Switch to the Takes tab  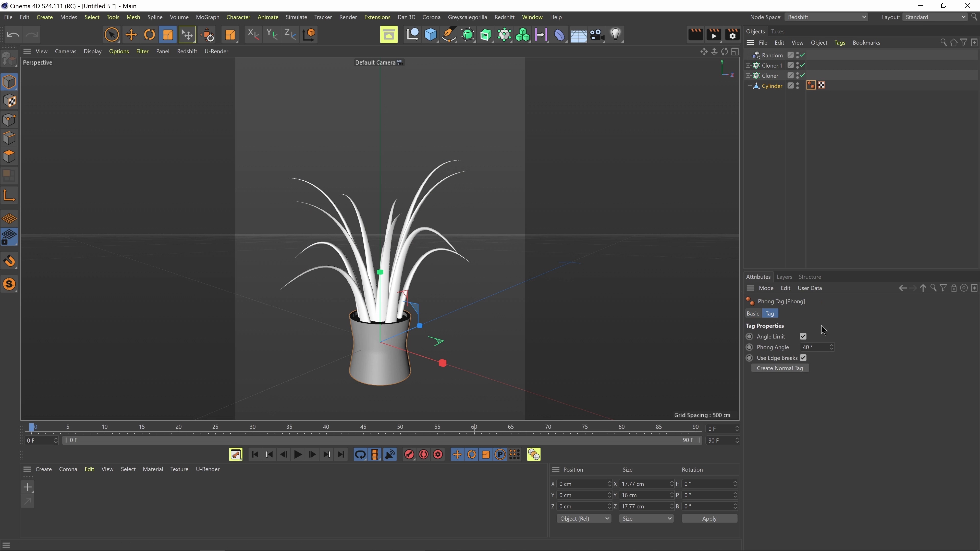[x=778, y=32]
